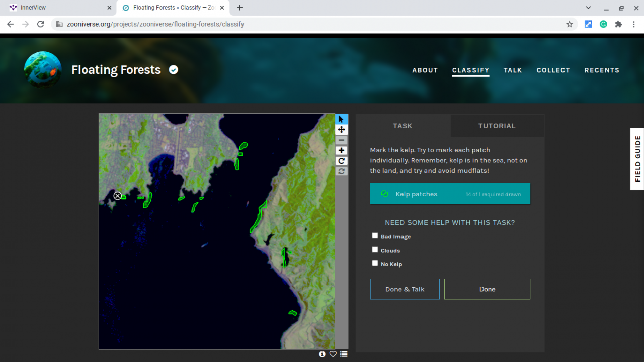Zoom in with the plus button
This screenshot has height=362, width=644.
click(x=341, y=151)
